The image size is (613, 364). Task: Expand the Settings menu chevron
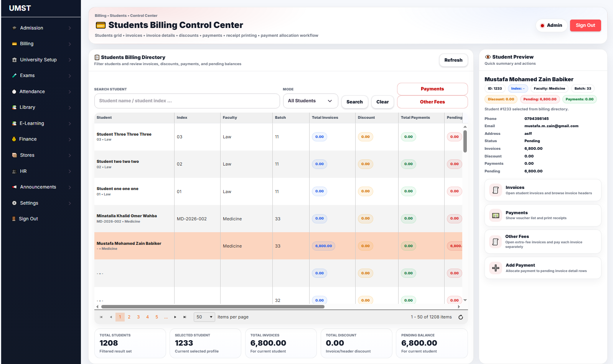pos(70,203)
